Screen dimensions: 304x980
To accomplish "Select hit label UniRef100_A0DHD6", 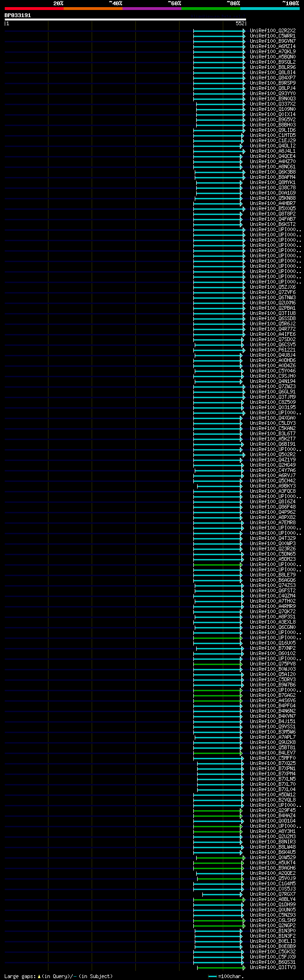I will [x=273, y=360].
